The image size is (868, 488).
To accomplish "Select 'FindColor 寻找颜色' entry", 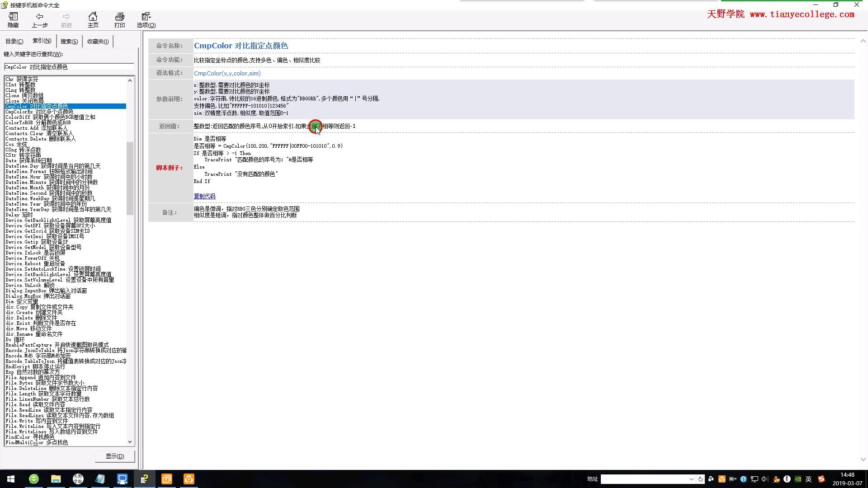I will [30, 437].
